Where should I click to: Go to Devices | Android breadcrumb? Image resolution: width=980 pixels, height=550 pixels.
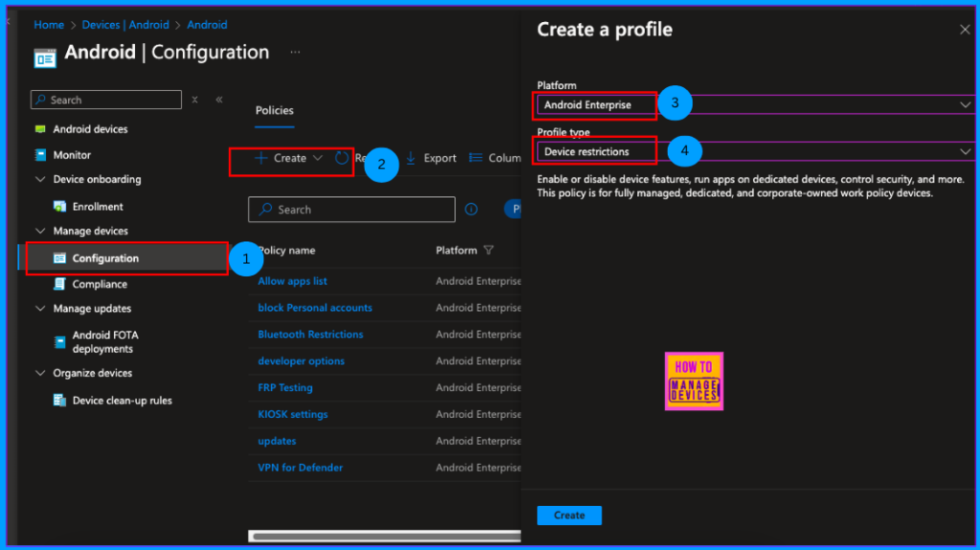[x=125, y=25]
